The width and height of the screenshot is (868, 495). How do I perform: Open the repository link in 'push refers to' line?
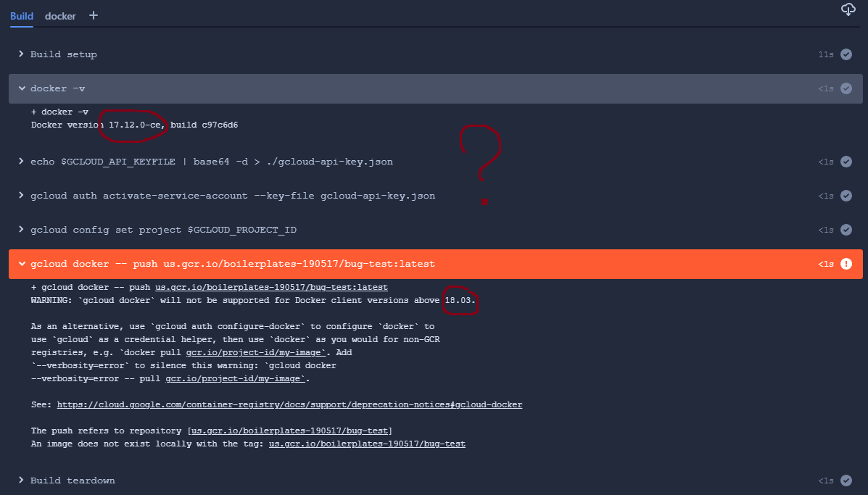(290, 430)
